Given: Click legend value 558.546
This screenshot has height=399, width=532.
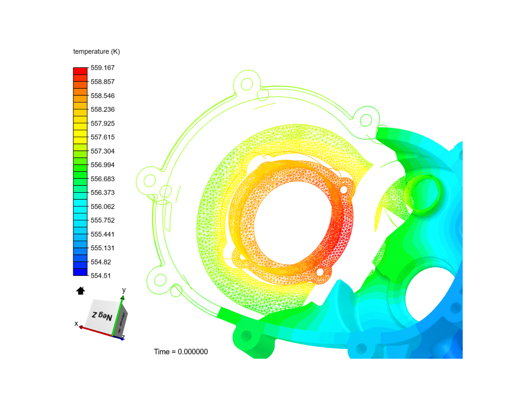Looking at the screenshot, I should [x=103, y=96].
